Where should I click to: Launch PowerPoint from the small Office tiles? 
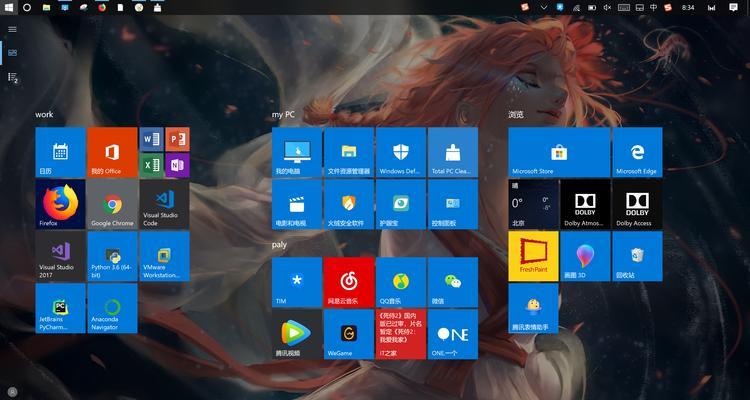tap(177, 139)
